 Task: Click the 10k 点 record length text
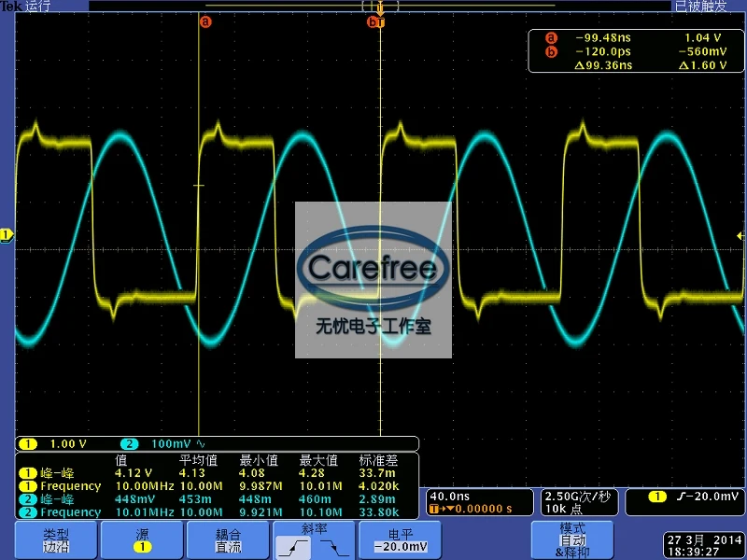pyautogui.click(x=564, y=509)
